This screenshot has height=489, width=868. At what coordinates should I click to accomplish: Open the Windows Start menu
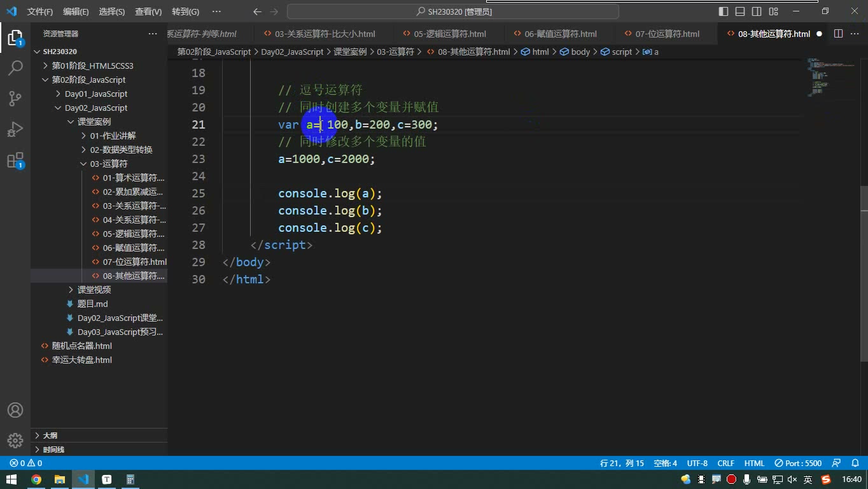(11, 479)
